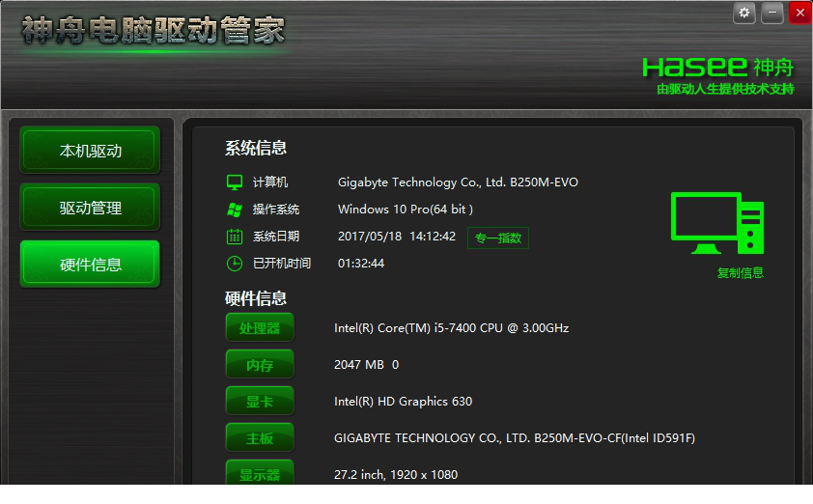Image resolution: width=813 pixels, height=504 pixels.
Task: Click the calendar icon beside 系统日期
Action: [235, 237]
